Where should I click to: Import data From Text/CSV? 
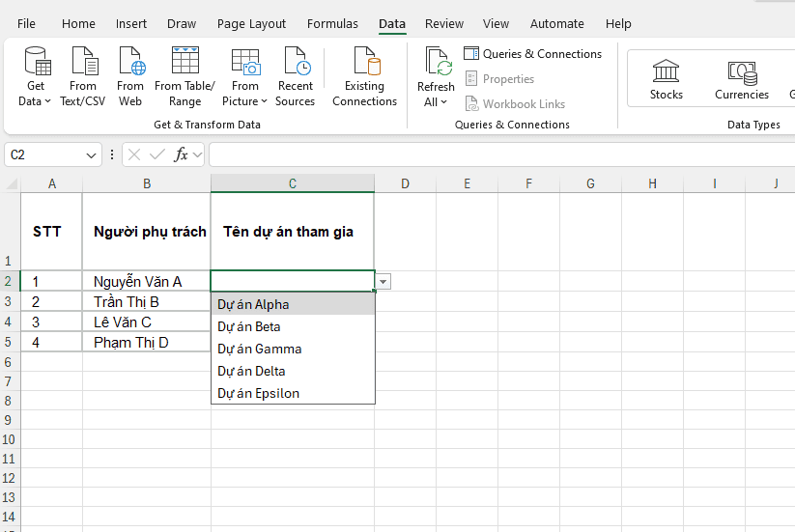(x=83, y=77)
